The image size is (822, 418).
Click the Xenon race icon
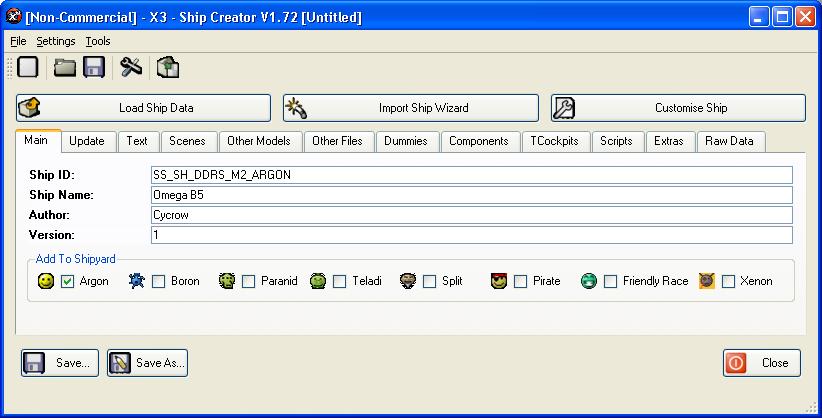[x=707, y=281]
